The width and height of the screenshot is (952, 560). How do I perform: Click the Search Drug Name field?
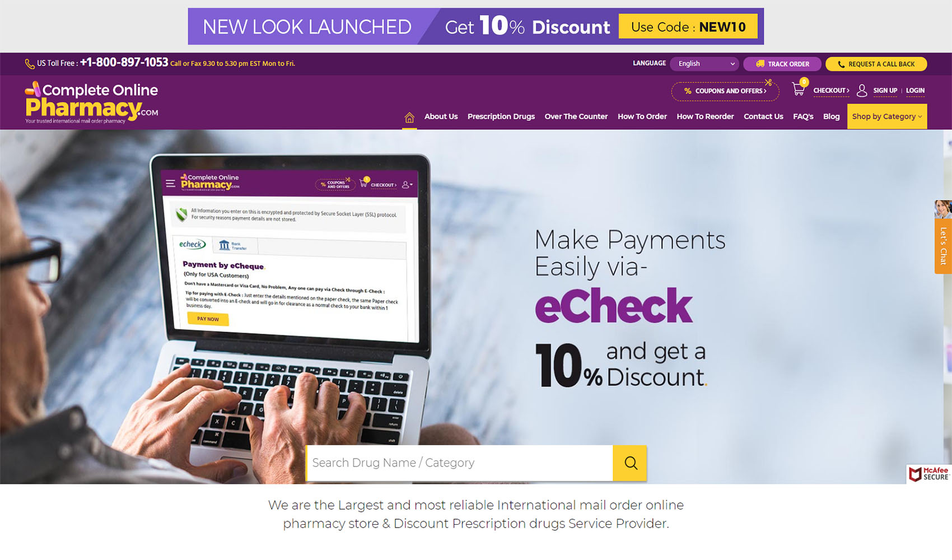click(459, 463)
